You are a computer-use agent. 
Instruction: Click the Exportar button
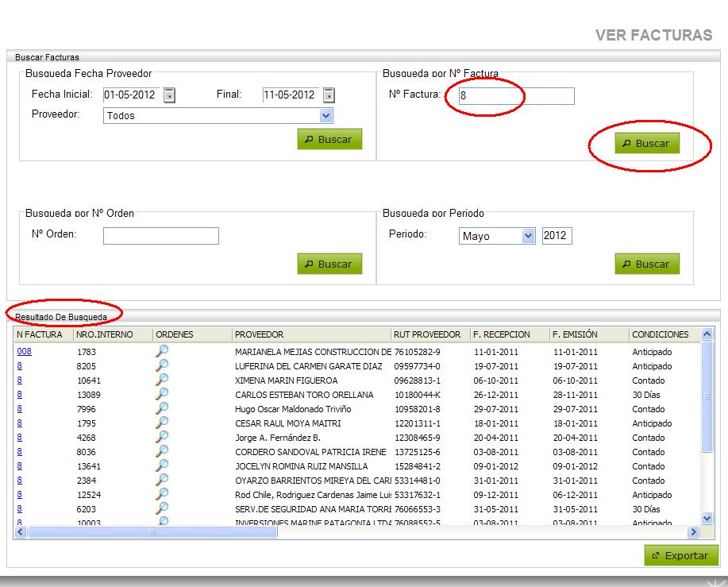click(681, 555)
